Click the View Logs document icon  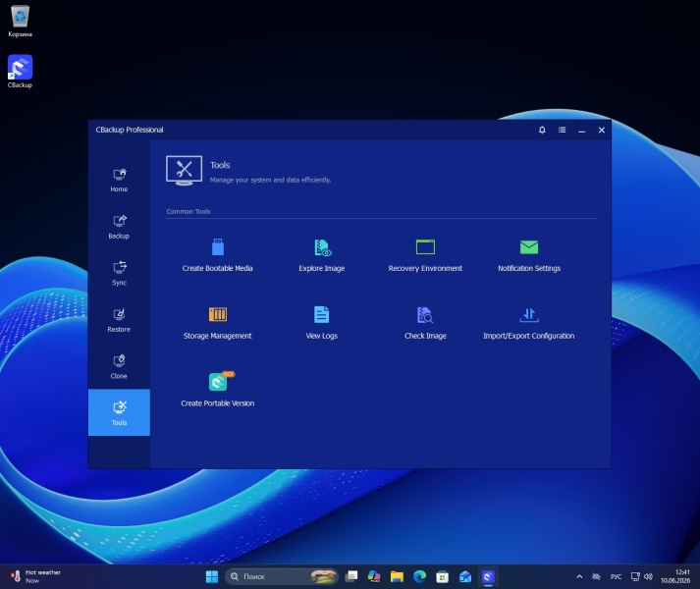[321, 314]
